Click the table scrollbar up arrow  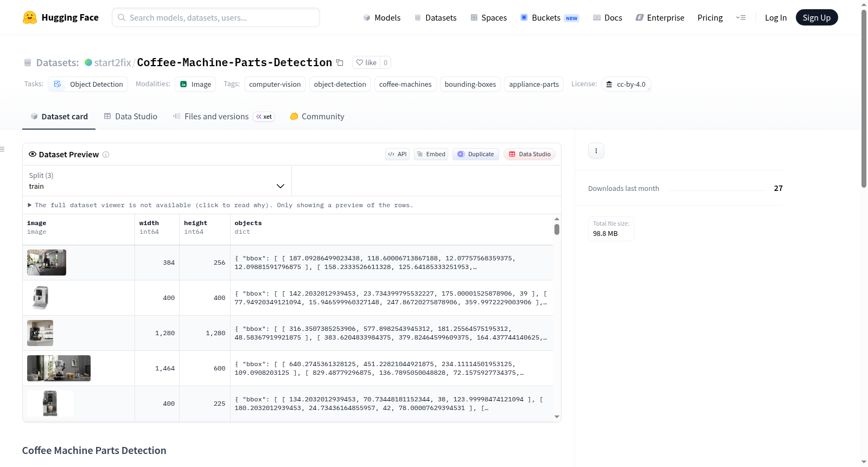coord(557,219)
